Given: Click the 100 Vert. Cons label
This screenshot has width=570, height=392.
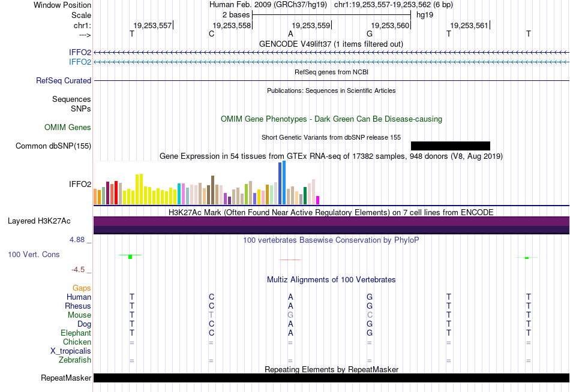Looking at the screenshot, I should pyautogui.click(x=34, y=254).
